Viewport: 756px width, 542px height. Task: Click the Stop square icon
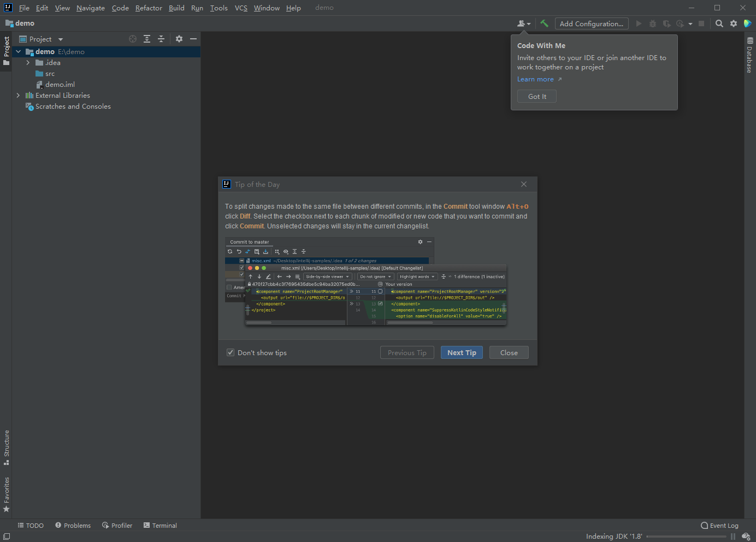pos(701,23)
